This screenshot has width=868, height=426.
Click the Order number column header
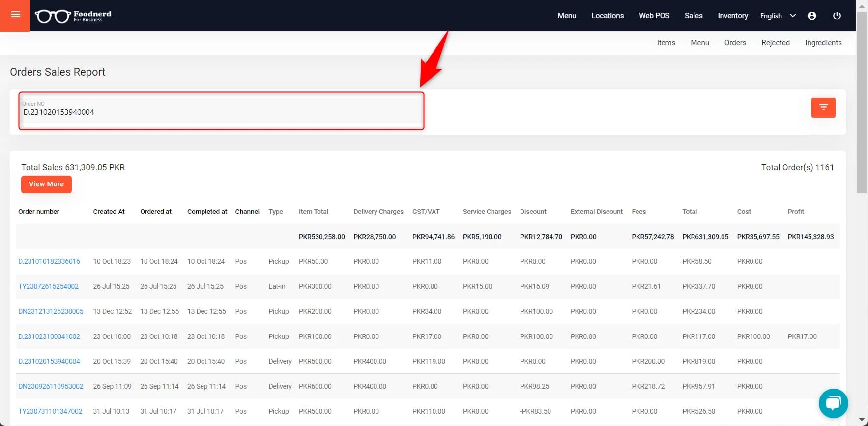(x=38, y=212)
